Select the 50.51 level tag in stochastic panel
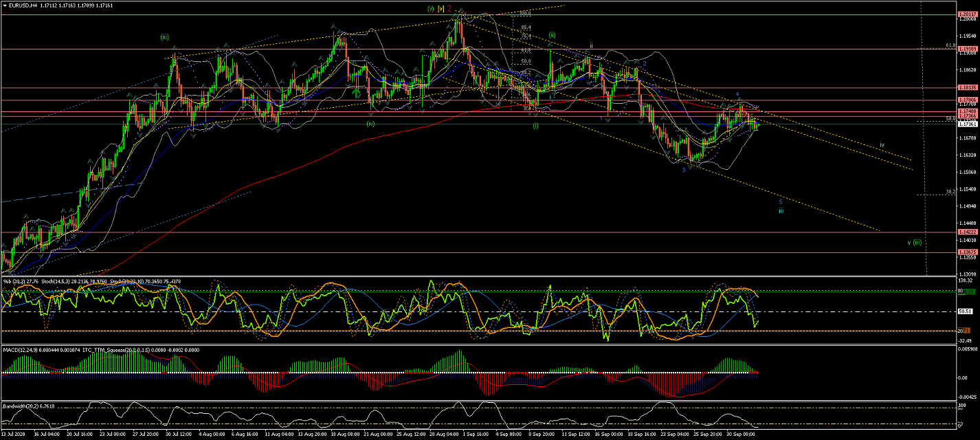980x440 pixels. (965, 311)
